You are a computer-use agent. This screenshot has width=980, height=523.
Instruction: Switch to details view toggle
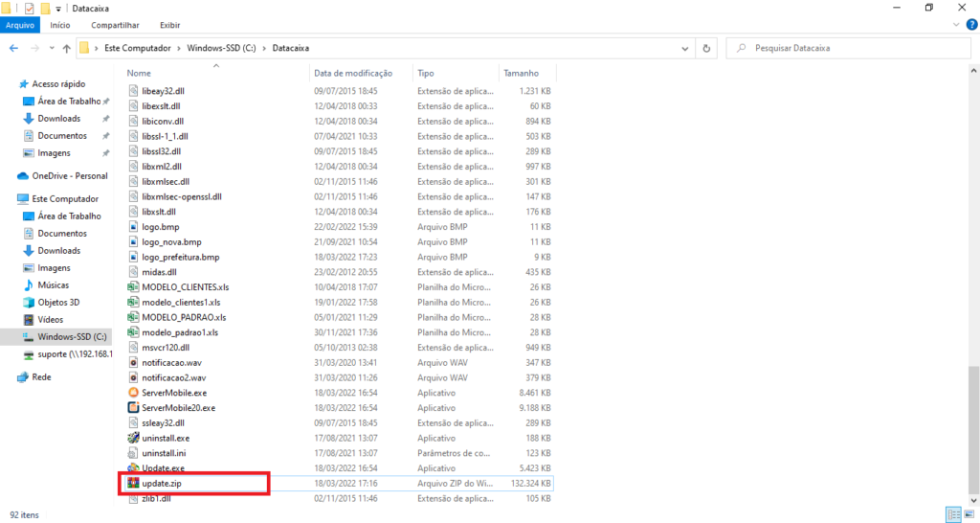[x=952, y=514]
